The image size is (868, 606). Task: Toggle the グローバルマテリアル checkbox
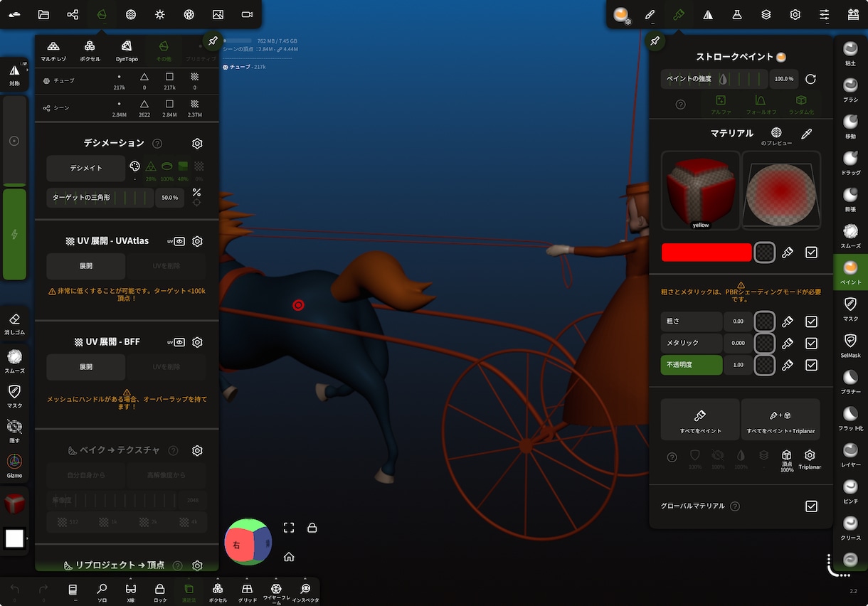coord(811,506)
